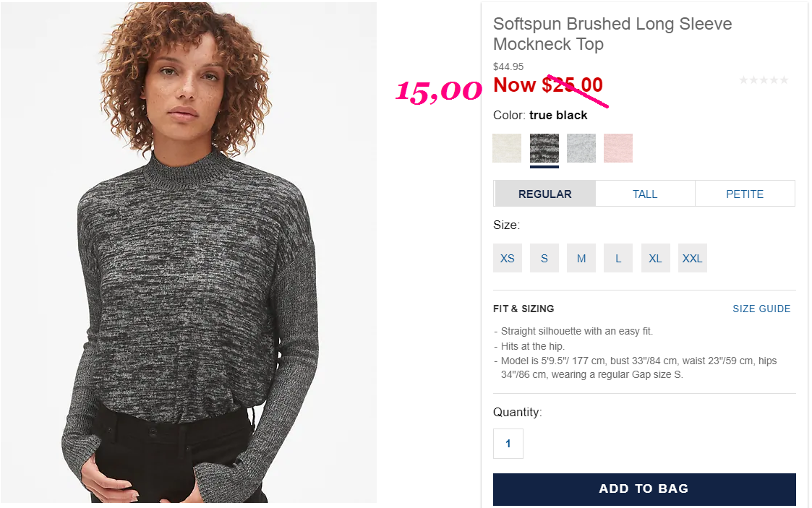The image size is (812, 508).
Task: Select the cream color swatch
Action: [507, 148]
